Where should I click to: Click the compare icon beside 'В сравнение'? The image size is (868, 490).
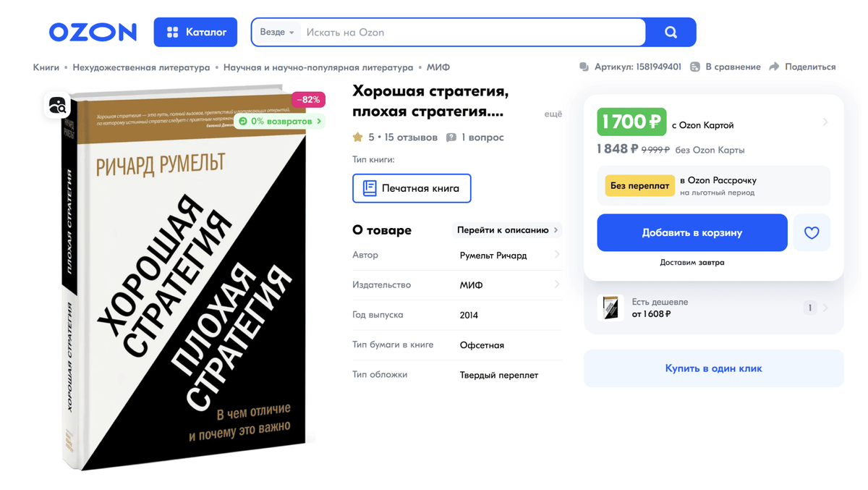point(694,67)
